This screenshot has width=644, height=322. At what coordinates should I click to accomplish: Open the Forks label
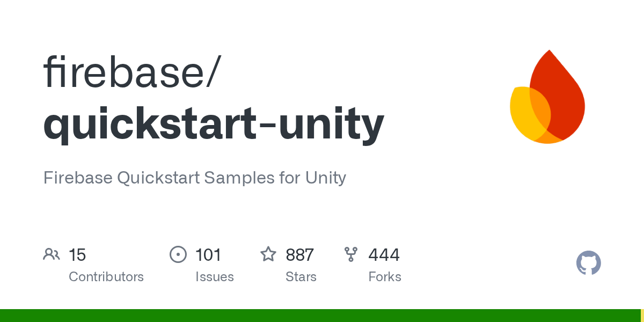[x=385, y=277]
